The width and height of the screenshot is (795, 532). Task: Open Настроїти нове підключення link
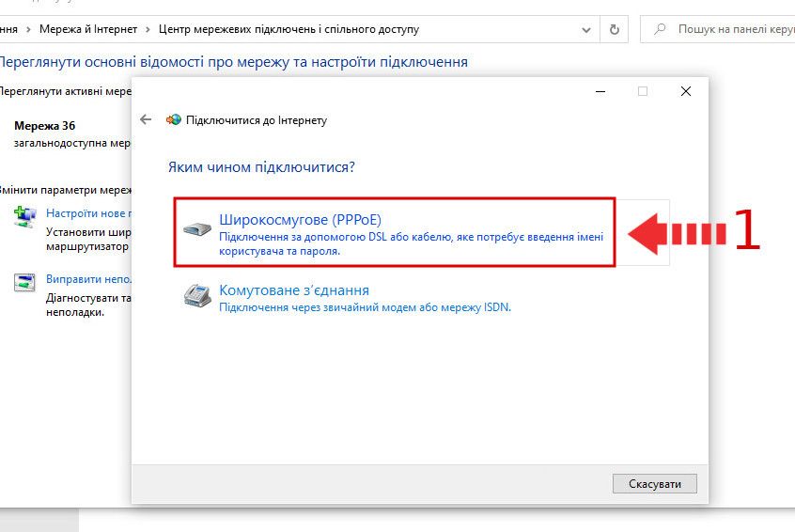[88, 213]
